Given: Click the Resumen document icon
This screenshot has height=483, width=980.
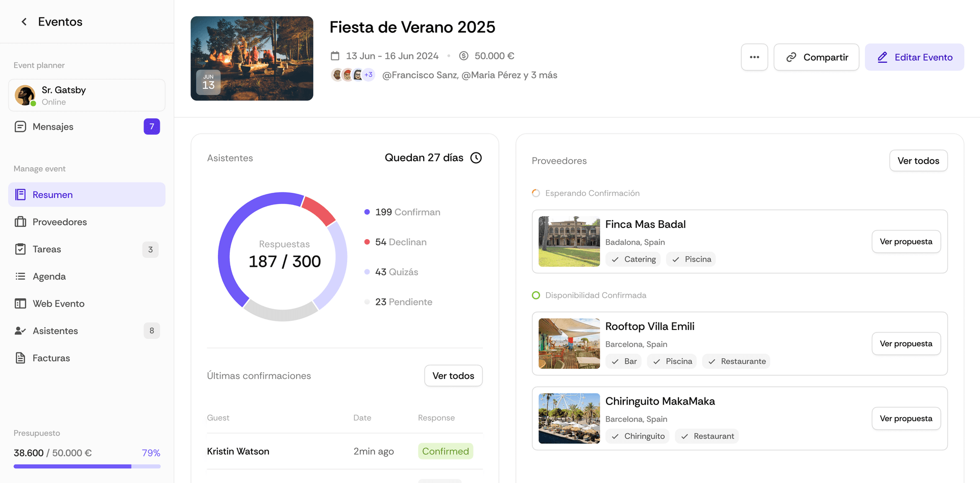Looking at the screenshot, I should coord(20,194).
